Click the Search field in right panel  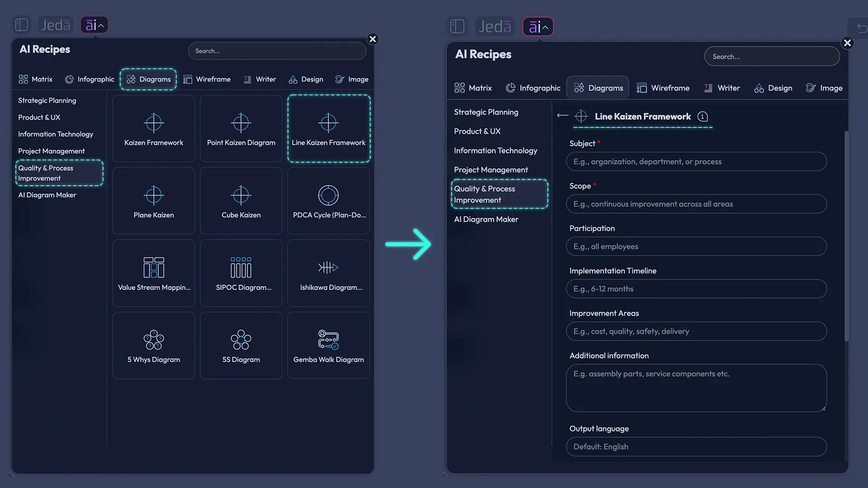pyautogui.click(x=772, y=56)
